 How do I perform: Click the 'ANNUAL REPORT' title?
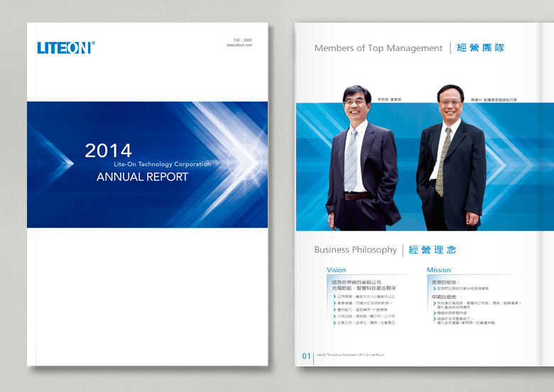[x=142, y=177]
